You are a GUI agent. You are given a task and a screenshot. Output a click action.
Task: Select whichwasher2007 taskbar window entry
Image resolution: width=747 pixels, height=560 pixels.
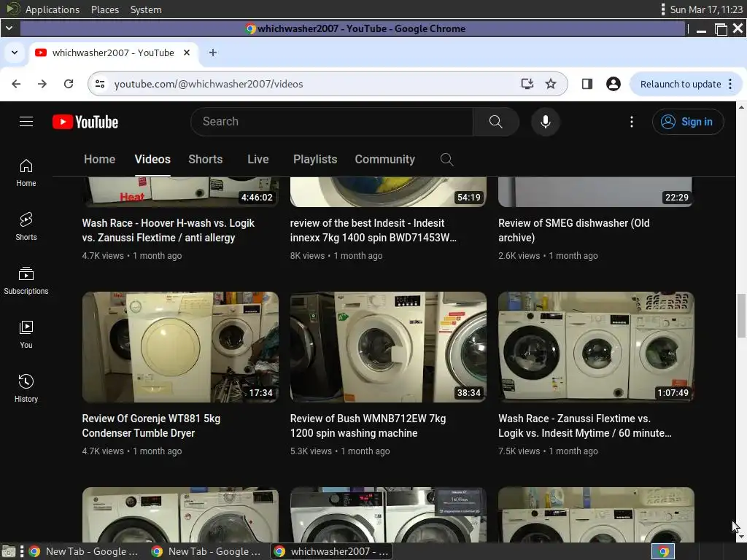coord(332,551)
